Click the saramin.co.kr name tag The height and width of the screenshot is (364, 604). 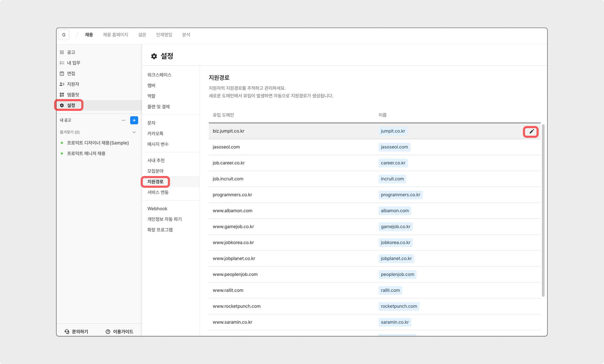(395, 322)
